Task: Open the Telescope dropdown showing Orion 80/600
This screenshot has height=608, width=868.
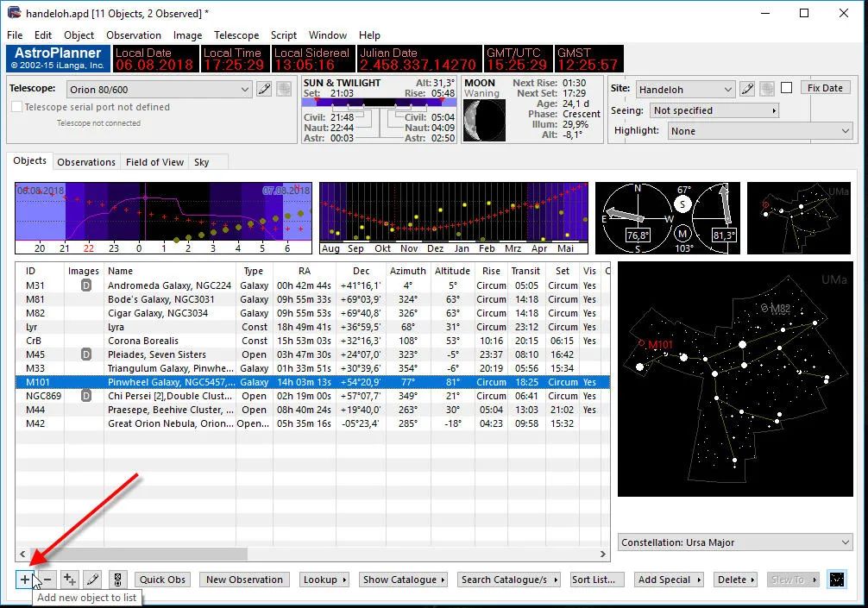Action: (x=160, y=89)
